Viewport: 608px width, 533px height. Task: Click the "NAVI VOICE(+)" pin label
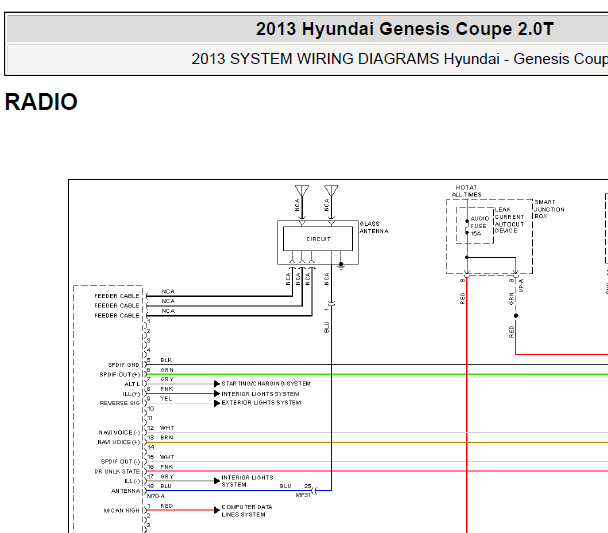(x=119, y=442)
